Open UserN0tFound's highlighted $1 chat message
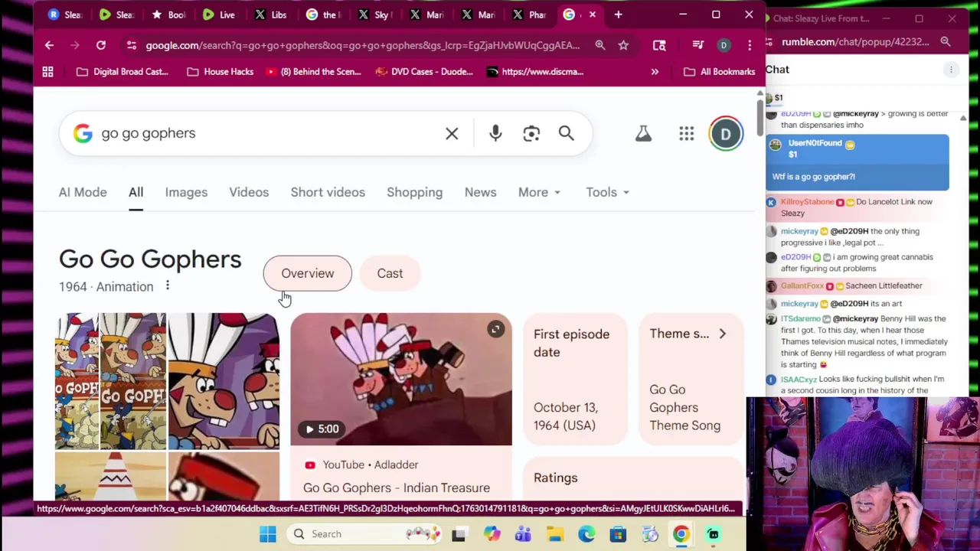 [857, 162]
